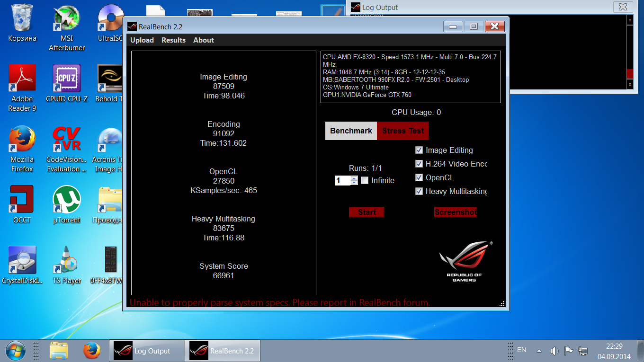Select the CodeVision Evaluation desktop icon
This screenshot has height=362, width=644.
pyautogui.click(x=67, y=149)
